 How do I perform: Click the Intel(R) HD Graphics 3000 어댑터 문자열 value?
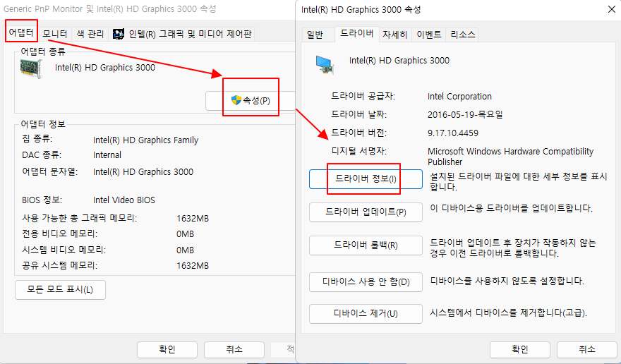click(143, 172)
